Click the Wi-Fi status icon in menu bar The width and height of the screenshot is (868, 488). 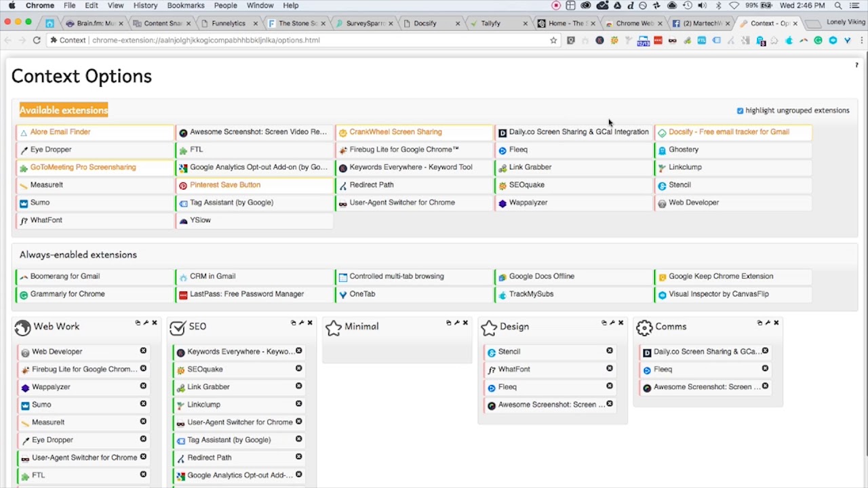[x=734, y=5]
